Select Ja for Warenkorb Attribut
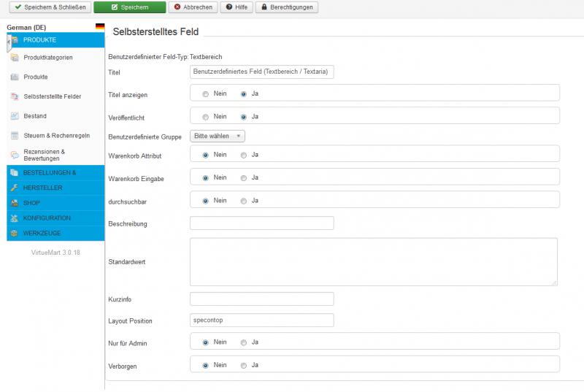 (244, 155)
